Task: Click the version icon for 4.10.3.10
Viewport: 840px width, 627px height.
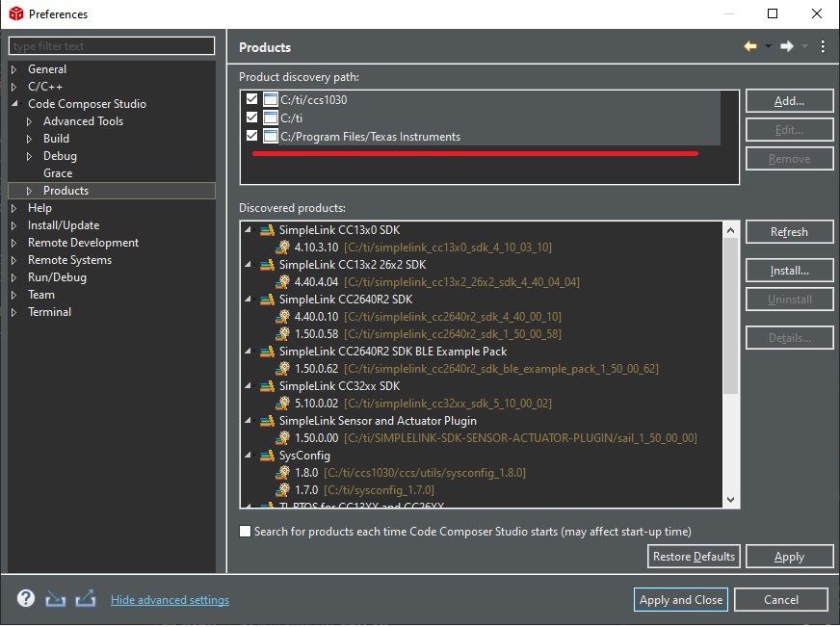Action: (283, 247)
